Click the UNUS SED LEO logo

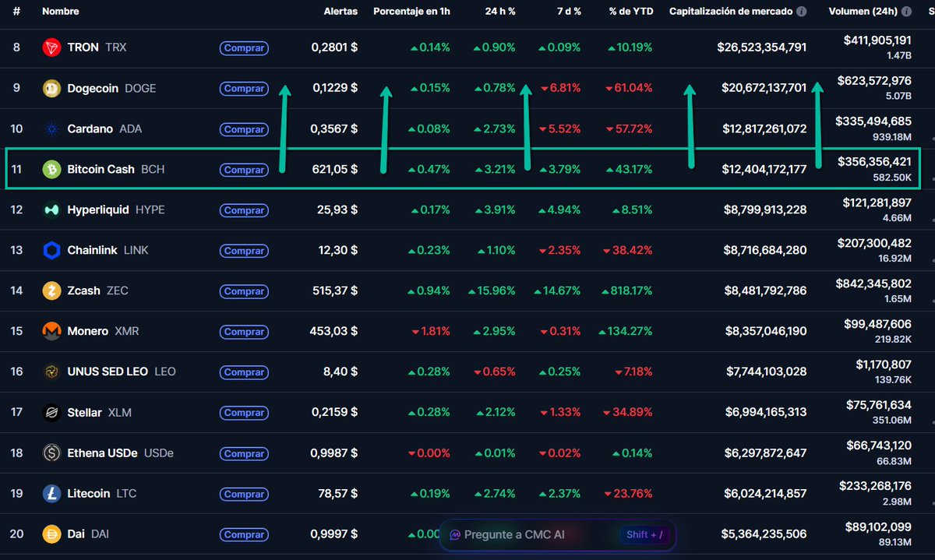(x=51, y=372)
